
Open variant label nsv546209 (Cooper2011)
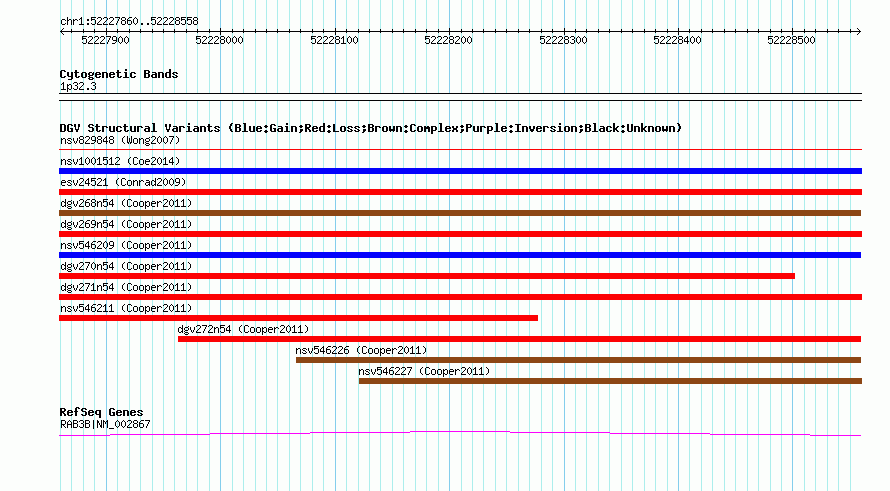(126, 245)
